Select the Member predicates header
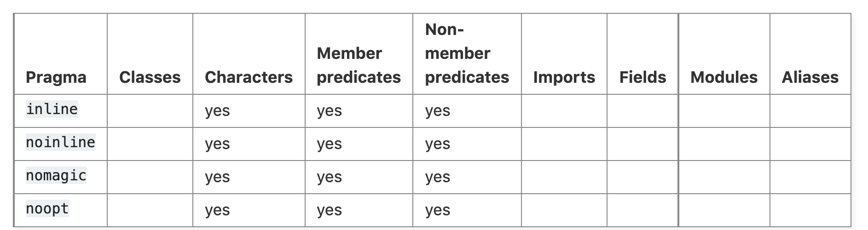 coord(359,65)
